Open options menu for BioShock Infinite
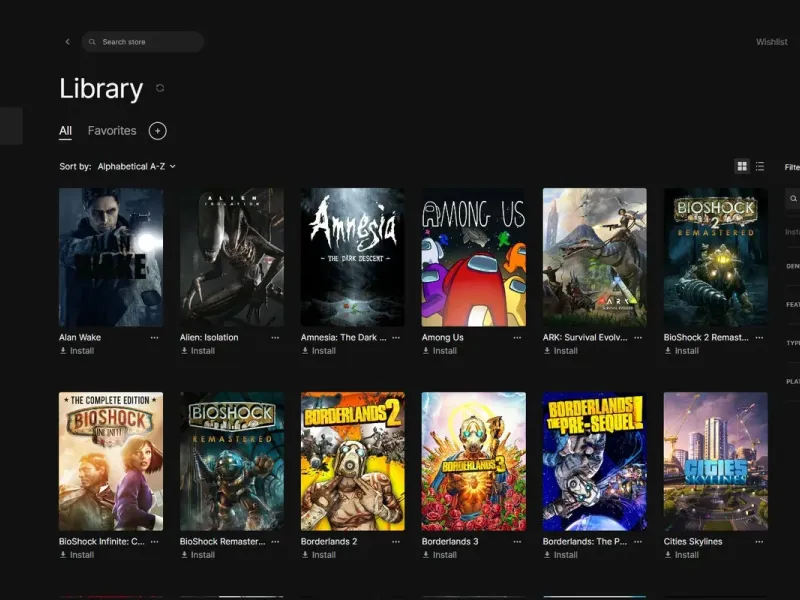The image size is (800, 600). point(154,542)
